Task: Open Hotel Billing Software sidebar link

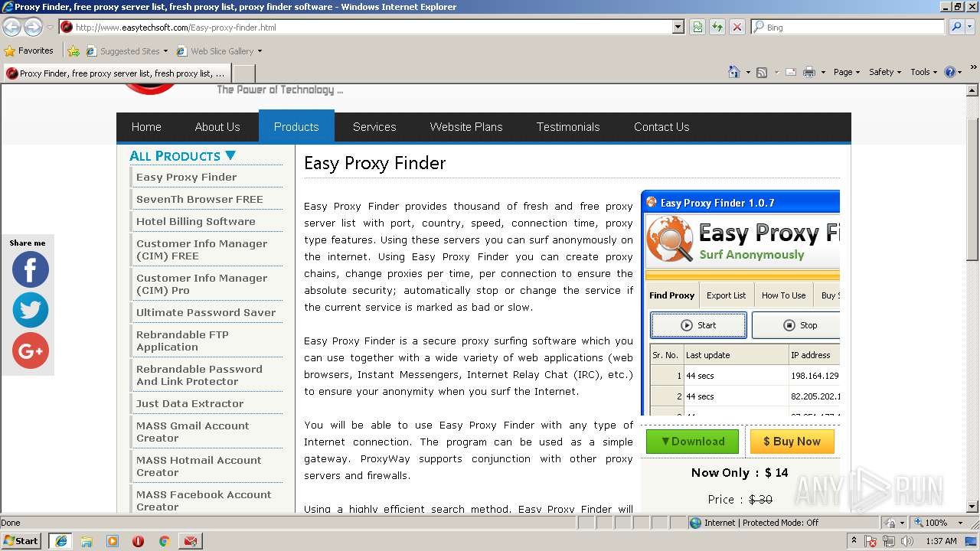Action: (x=195, y=221)
